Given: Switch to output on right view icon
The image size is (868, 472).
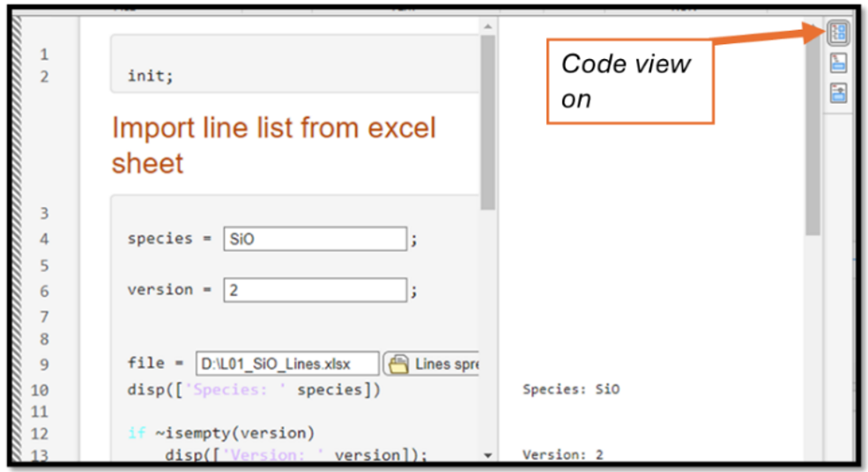Looking at the screenshot, I should point(838,33).
